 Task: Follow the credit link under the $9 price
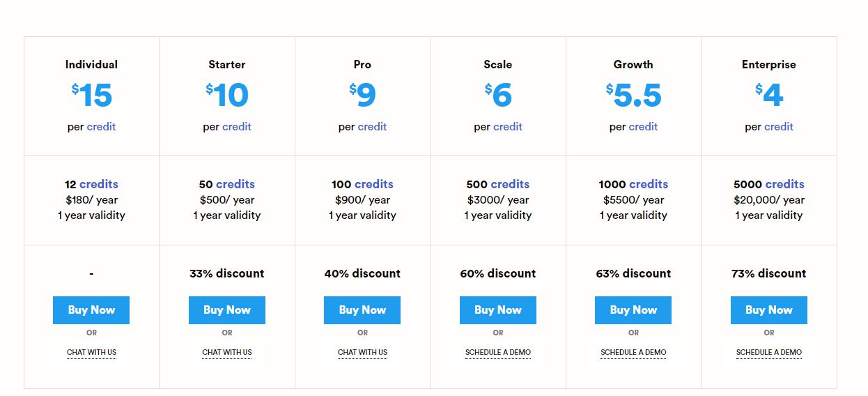[372, 127]
